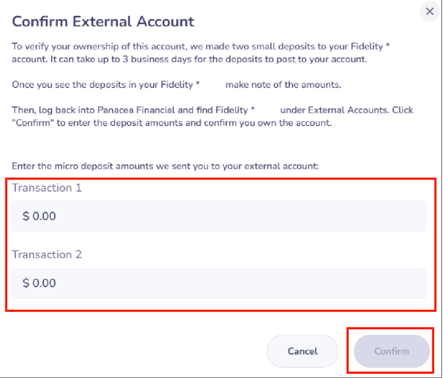Select the Transaction 2 label
This screenshot has height=378, width=443.
point(47,255)
